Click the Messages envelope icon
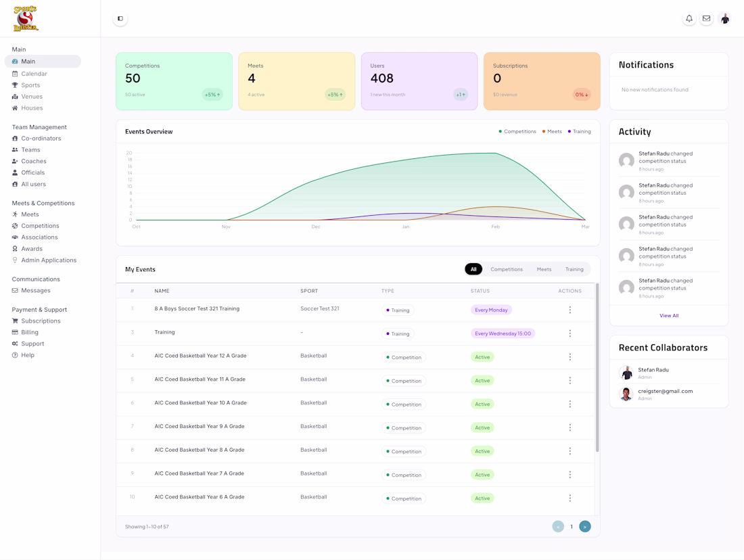 (15, 290)
